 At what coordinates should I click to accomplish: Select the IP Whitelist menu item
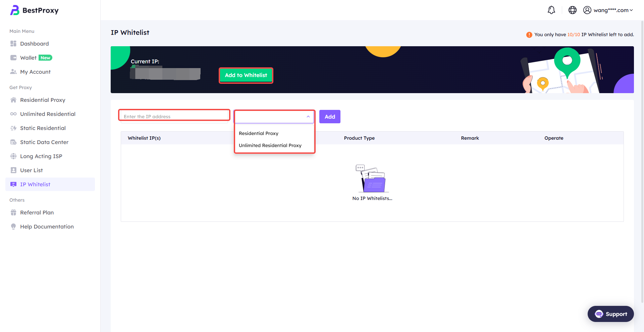click(50, 184)
